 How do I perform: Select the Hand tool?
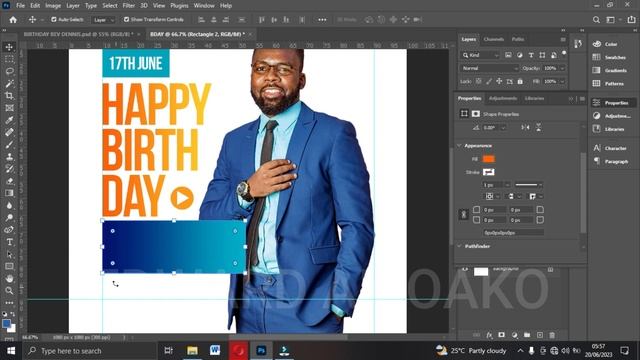tap(9, 279)
